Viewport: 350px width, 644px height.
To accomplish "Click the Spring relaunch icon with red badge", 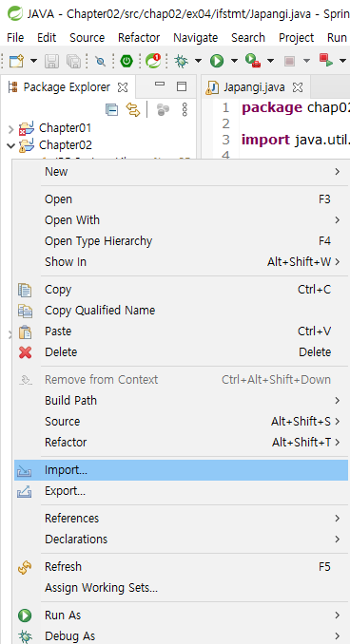I will [x=153, y=61].
